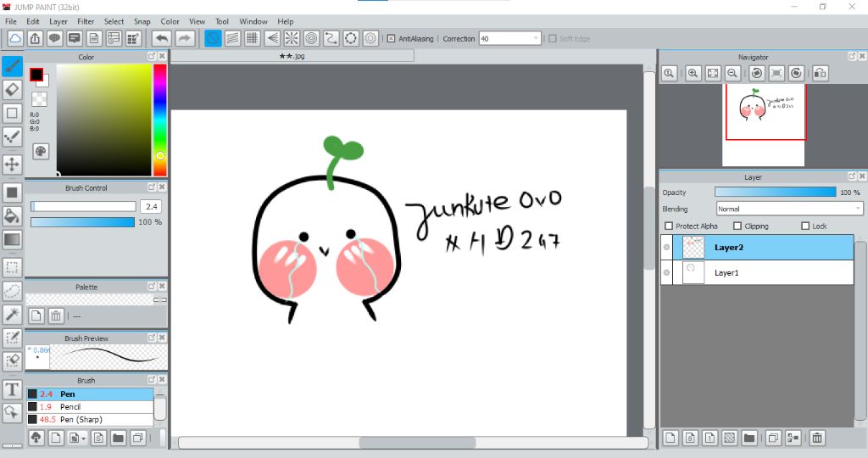This screenshot has width=868, height=458.
Task: Enable the concentric circle snap
Action: (x=312, y=38)
